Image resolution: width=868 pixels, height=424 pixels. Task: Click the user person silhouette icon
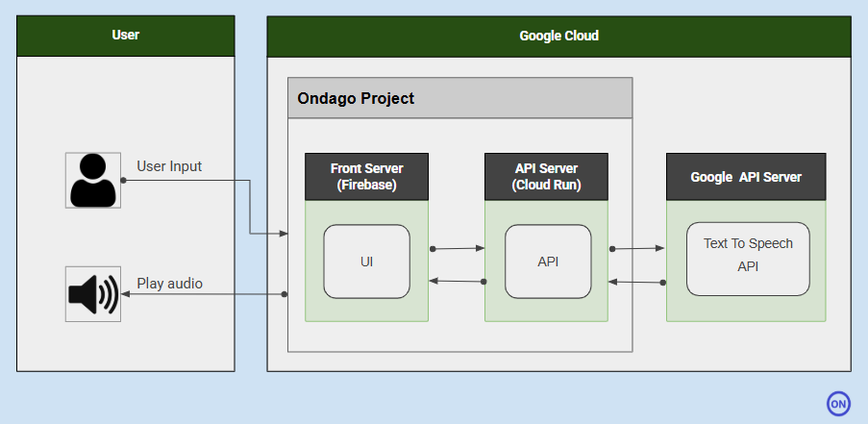[93, 181]
